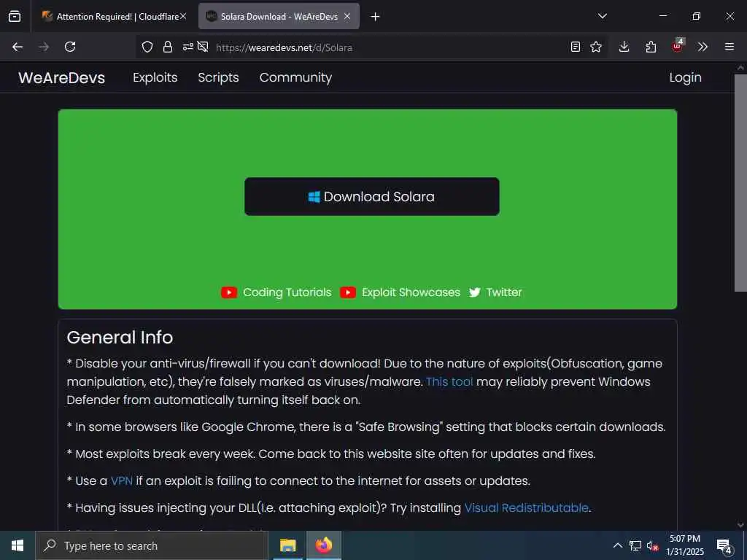Open the Windows Start menu
747x560 pixels.
[18, 545]
